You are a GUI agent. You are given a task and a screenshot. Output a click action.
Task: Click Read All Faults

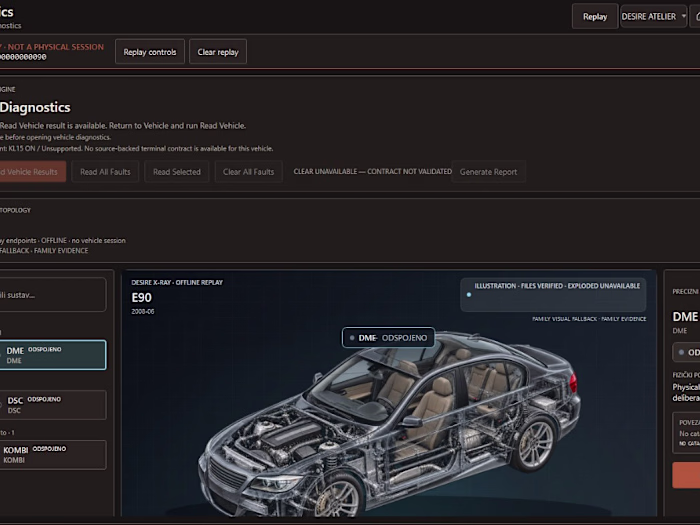click(x=105, y=172)
